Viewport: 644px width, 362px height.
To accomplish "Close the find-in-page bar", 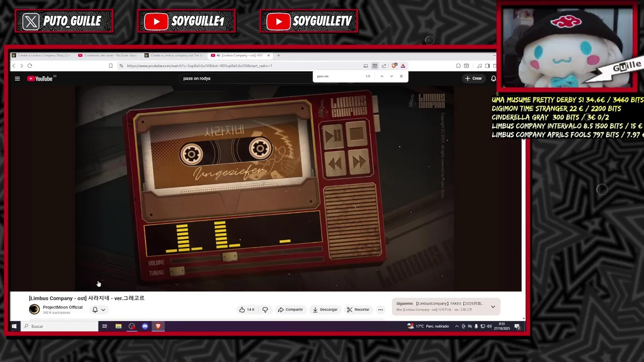I will click(x=401, y=76).
